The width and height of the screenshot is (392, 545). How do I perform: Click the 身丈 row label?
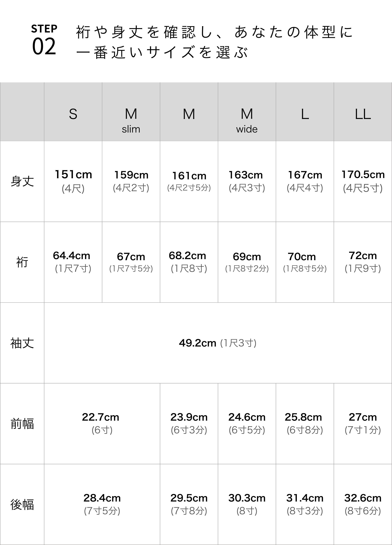[22, 181]
